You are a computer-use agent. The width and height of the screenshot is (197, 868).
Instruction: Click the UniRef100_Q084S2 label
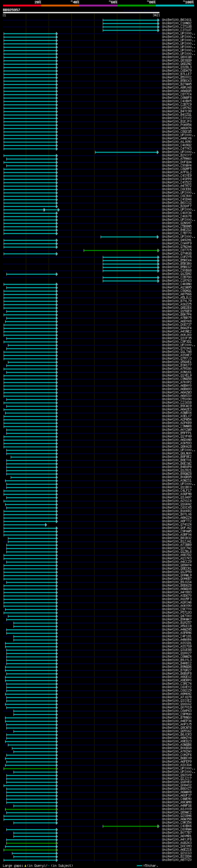tap(177, 785)
